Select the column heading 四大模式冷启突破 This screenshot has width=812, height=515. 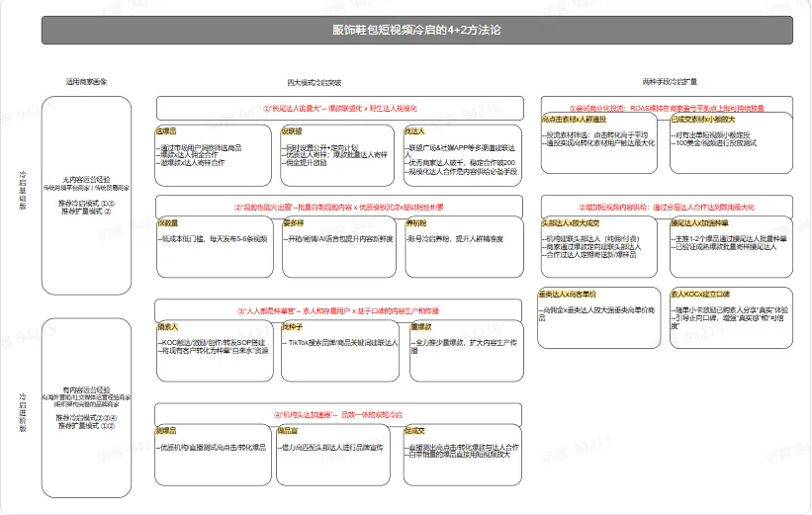(x=315, y=83)
